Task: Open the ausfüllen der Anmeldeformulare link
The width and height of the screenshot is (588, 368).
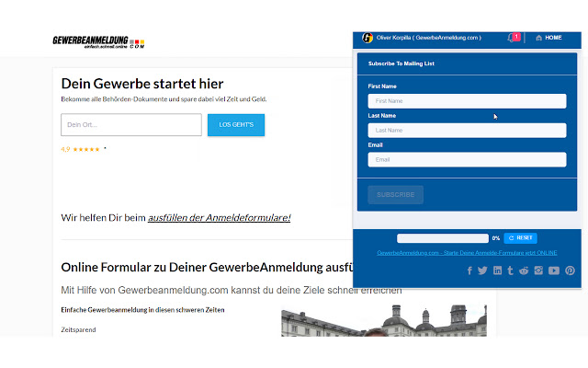Action: pos(219,218)
